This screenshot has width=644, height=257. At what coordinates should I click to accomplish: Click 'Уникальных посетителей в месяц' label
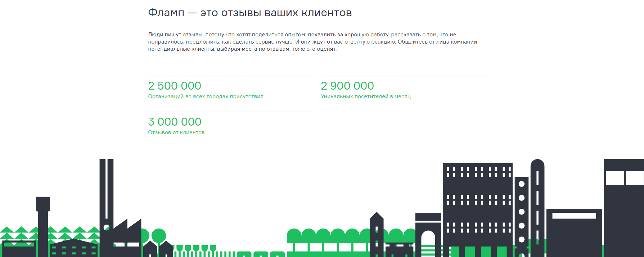tap(366, 96)
